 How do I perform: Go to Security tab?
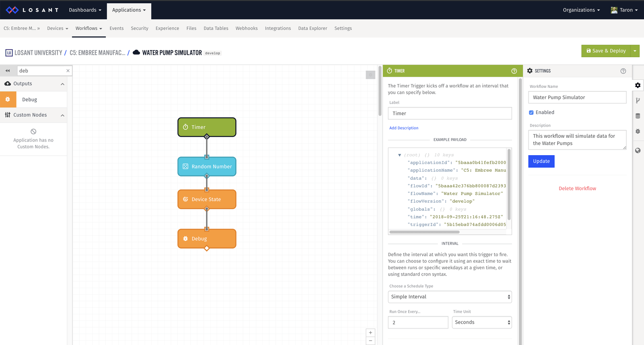coord(140,28)
